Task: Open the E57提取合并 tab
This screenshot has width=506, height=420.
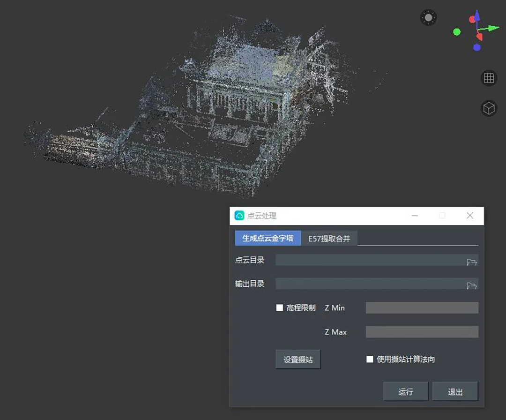Action: tap(329, 238)
